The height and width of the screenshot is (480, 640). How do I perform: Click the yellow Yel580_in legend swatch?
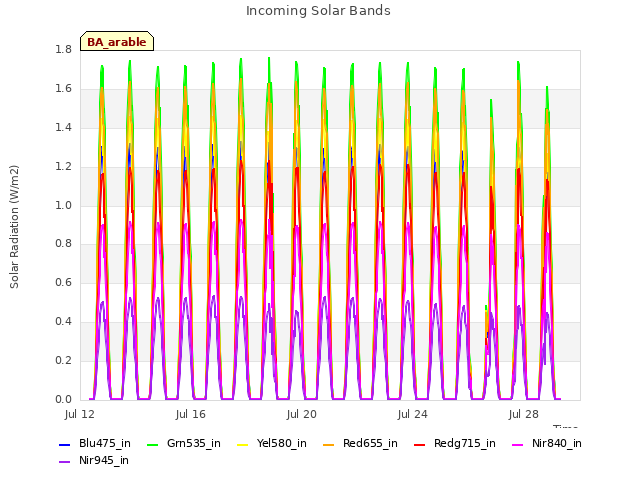point(242,444)
